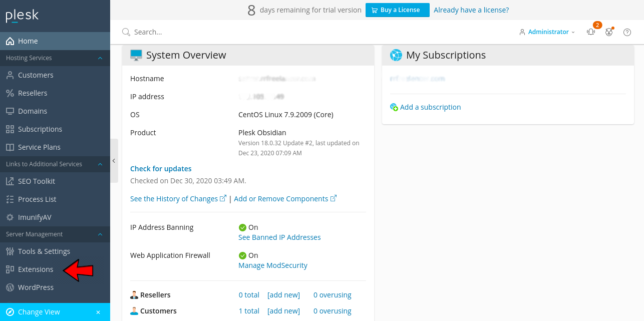Click add new for Resellers

[283, 295]
